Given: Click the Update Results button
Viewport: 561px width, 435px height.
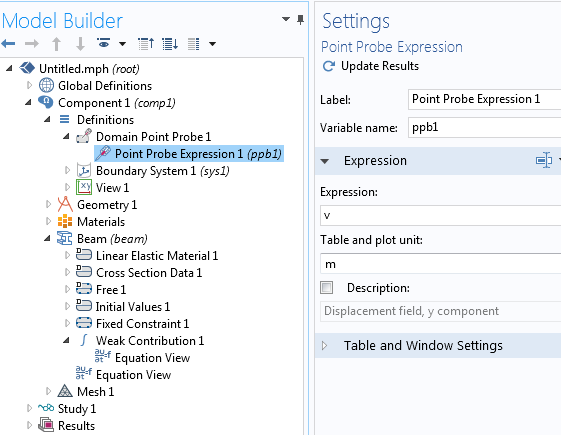Looking at the screenshot, I should [x=371, y=66].
